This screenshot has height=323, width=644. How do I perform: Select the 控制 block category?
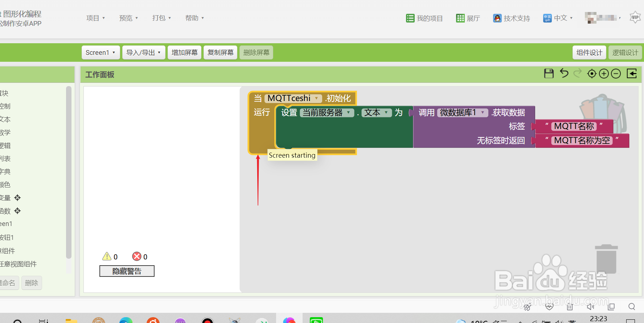[5, 106]
